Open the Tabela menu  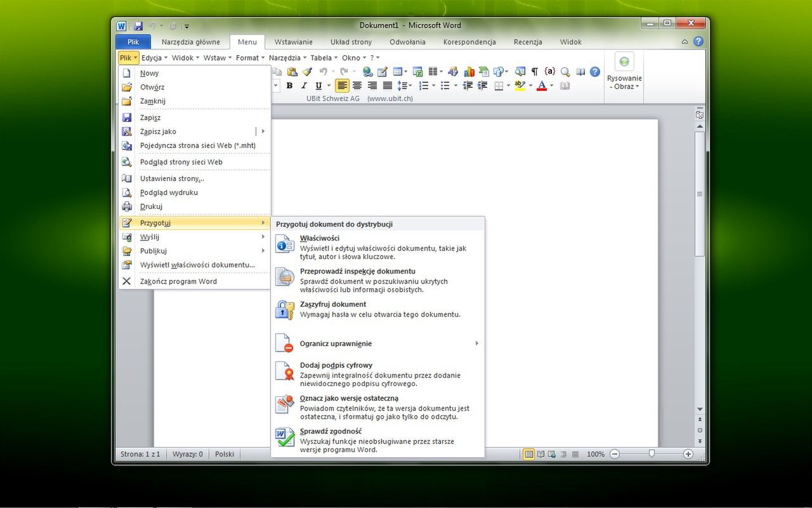(322, 57)
